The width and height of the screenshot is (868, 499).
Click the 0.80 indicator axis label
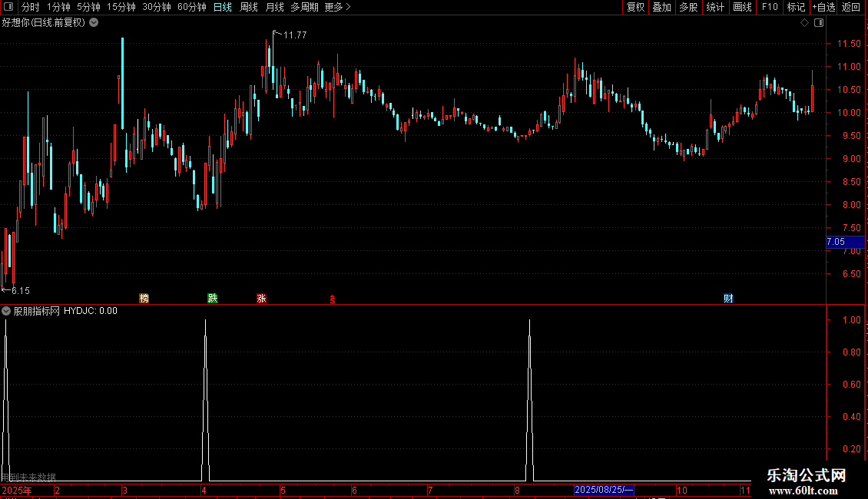(851, 352)
